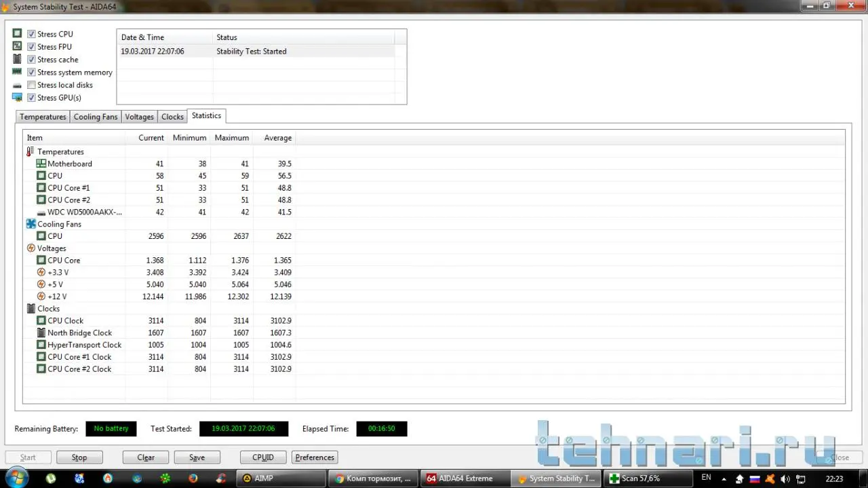
Task: Click the Elapsed Time value 00:16:50
Action: (382, 429)
